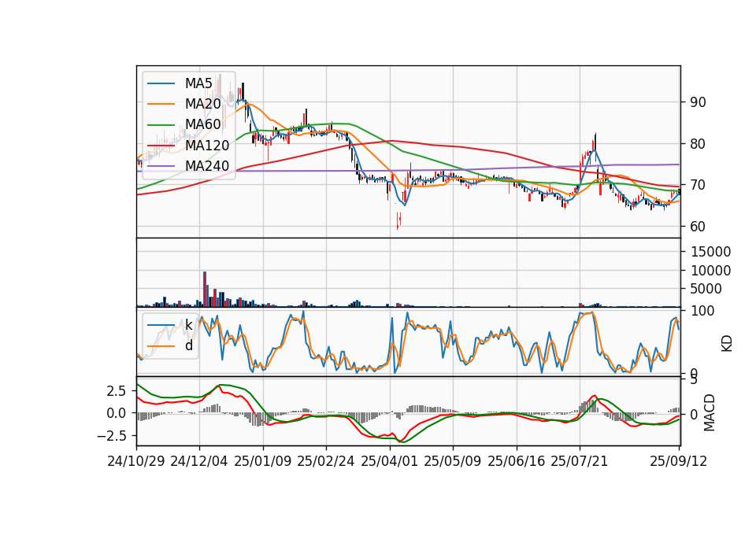Click the 24/10/29 date tick label
Image resolution: width=756 pixels, height=543 pixels.
coord(136,461)
